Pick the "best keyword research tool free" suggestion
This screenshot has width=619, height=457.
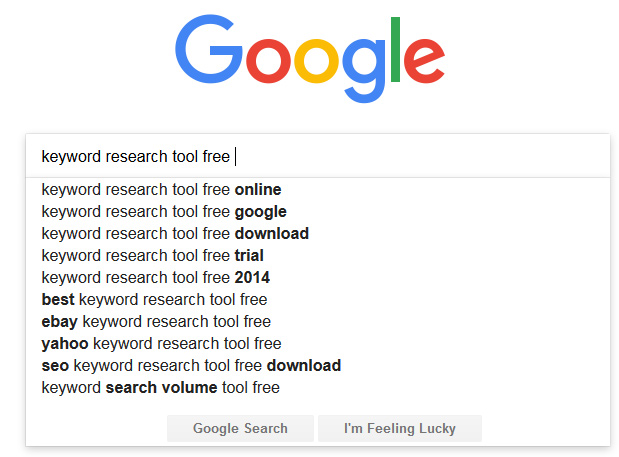(x=154, y=300)
